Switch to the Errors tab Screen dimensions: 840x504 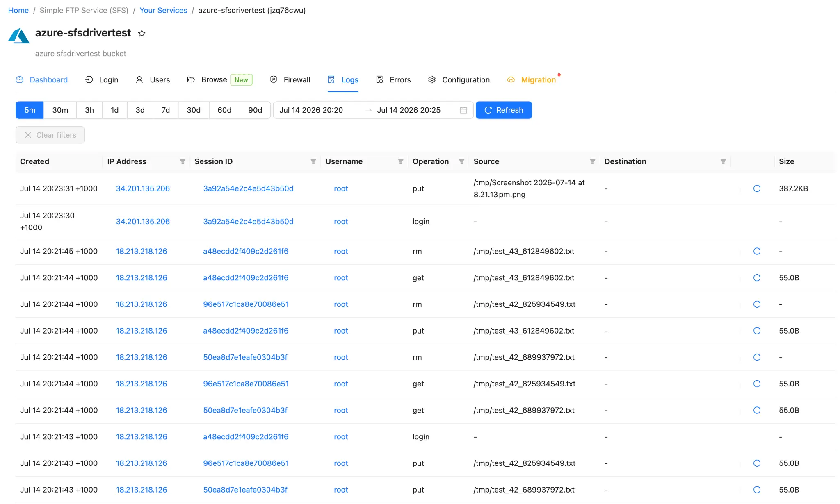[393, 80]
